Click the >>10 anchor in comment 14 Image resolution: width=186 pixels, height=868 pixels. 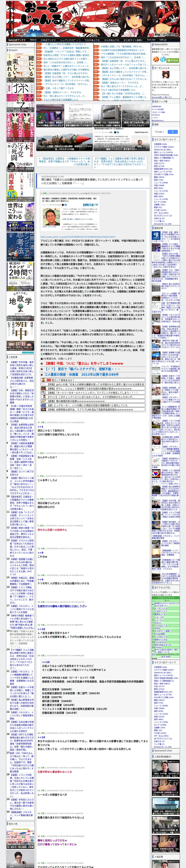(x=41, y=629)
